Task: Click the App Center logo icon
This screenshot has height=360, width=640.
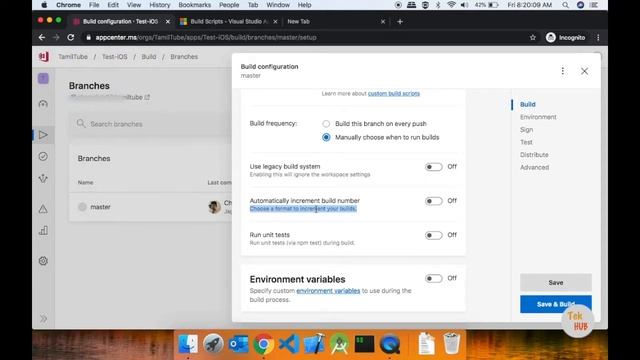Action: click(x=44, y=57)
